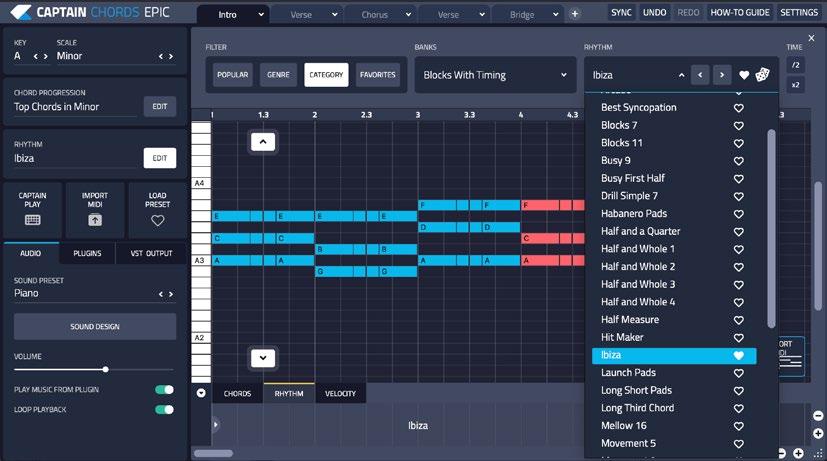Open the Intro tab dropdown arrow
The image size is (827, 461).
pyautogui.click(x=261, y=14)
